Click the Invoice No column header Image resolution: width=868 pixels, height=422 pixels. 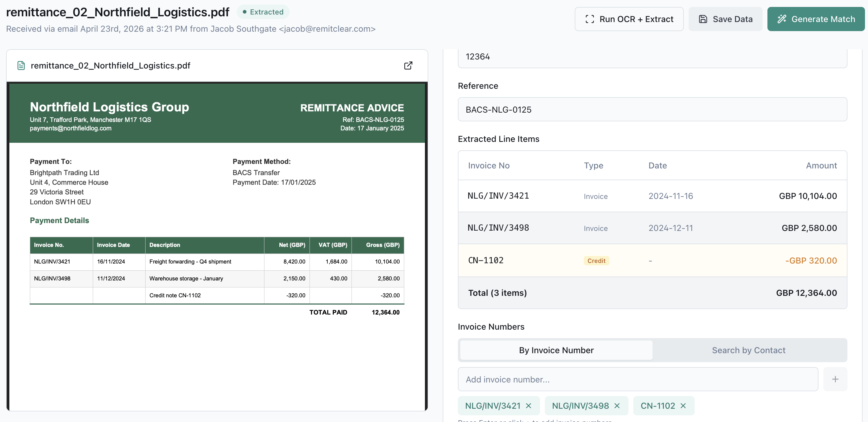(x=489, y=165)
